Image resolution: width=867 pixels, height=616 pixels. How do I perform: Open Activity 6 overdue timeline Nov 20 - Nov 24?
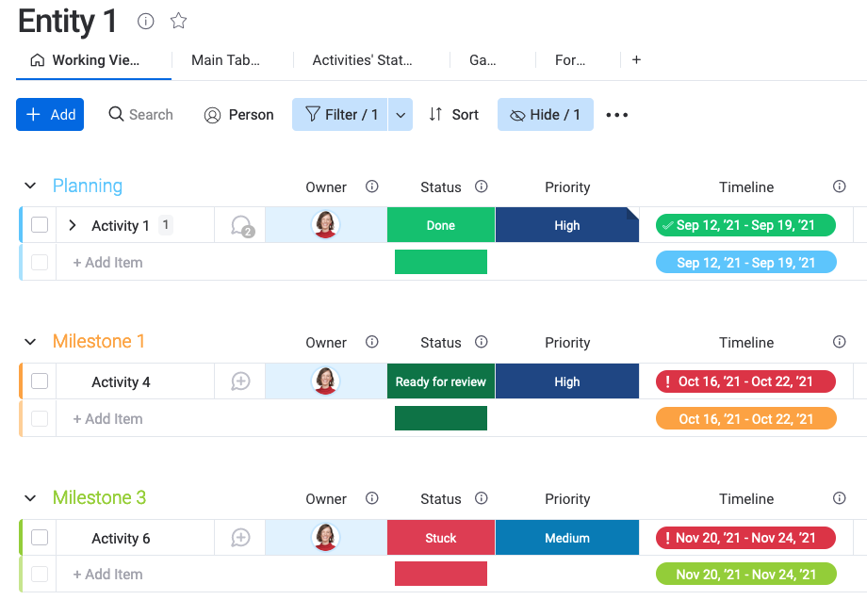click(745, 538)
